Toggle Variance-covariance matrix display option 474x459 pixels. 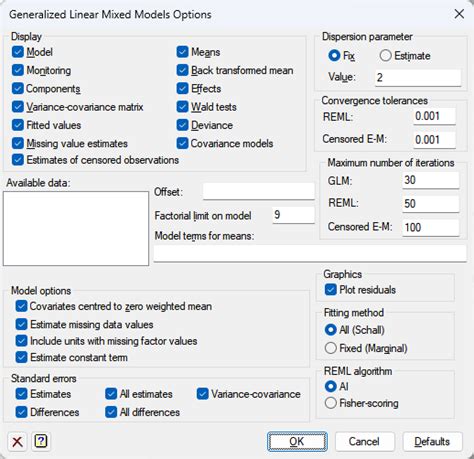18,107
